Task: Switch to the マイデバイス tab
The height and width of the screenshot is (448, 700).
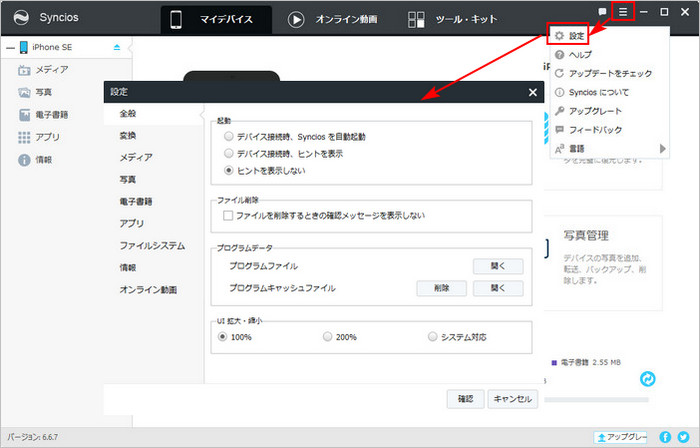Action: pos(216,19)
